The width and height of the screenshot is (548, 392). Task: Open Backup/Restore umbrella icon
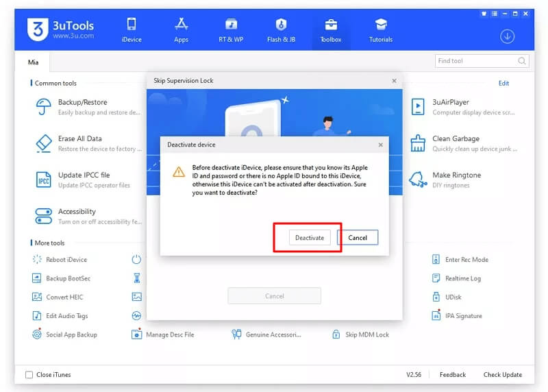point(43,107)
